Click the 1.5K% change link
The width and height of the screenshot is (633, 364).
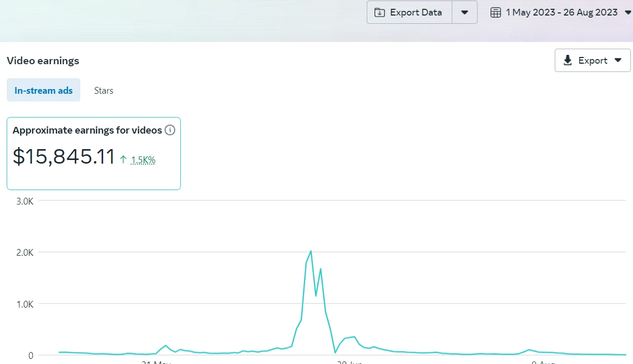pos(143,160)
